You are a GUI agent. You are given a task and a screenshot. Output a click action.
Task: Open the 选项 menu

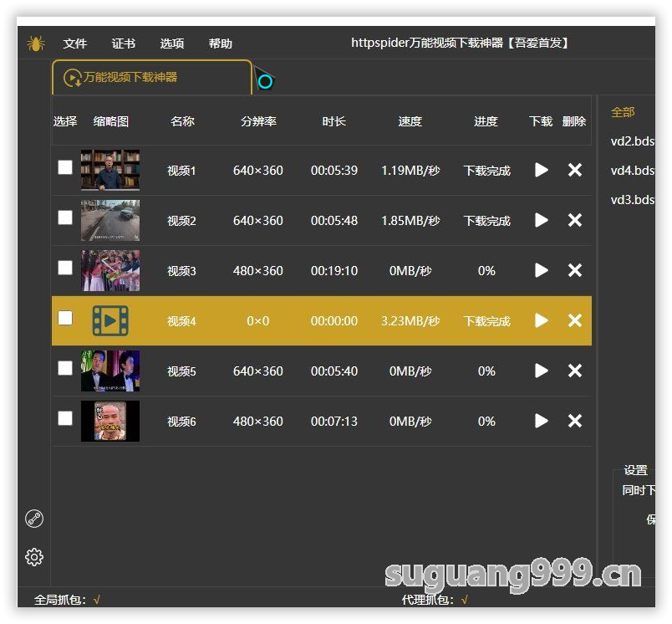pos(172,43)
